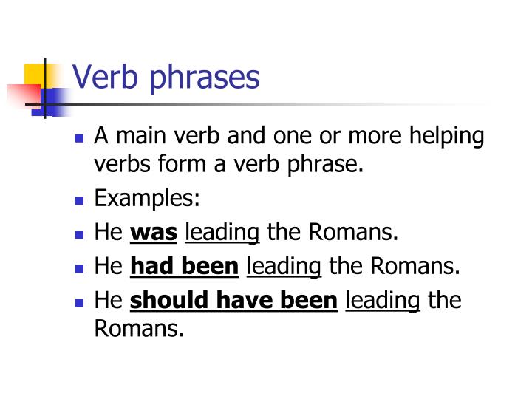Click the bold underlined word 'was'
The width and height of the screenshot is (532, 399).
[x=154, y=233]
